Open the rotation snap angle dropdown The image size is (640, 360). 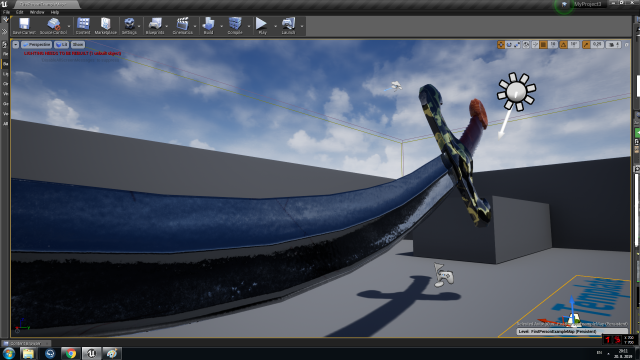pyautogui.click(x=573, y=44)
